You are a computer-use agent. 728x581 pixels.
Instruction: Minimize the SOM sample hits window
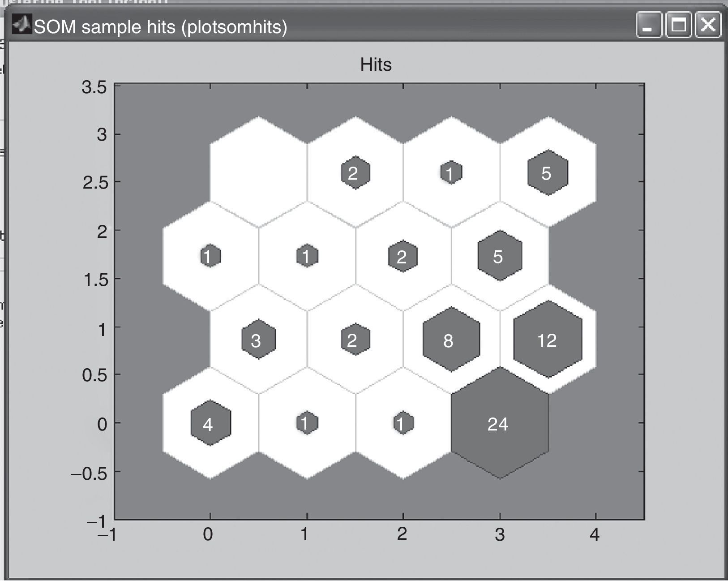tap(649, 25)
